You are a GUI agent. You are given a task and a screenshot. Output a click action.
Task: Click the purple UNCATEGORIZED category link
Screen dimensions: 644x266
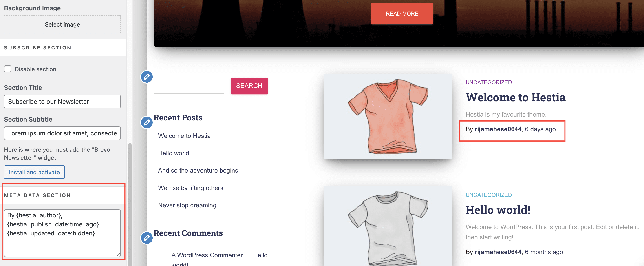pos(488,82)
